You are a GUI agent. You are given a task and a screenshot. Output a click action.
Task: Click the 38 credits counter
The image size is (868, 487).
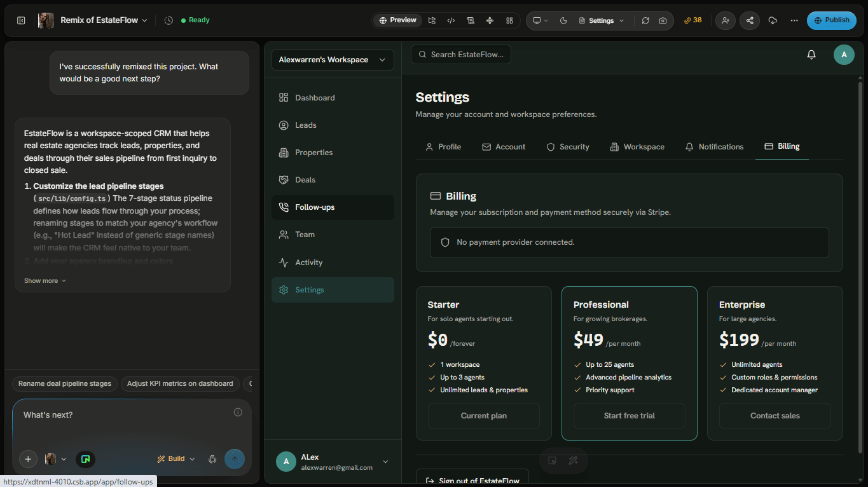pos(692,20)
